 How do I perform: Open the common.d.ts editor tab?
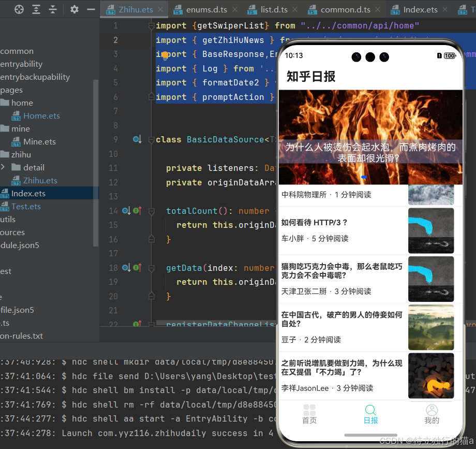pos(346,10)
